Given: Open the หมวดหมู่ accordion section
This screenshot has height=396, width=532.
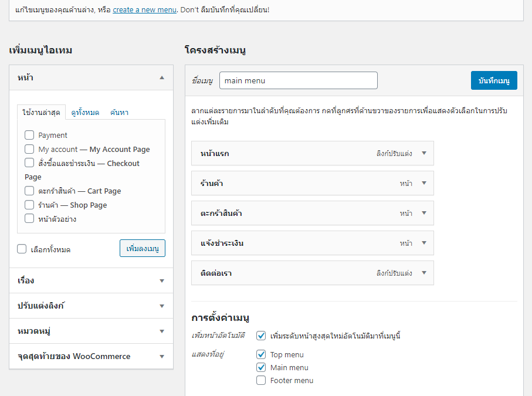Looking at the screenshot, I should [x=92, y=331].
